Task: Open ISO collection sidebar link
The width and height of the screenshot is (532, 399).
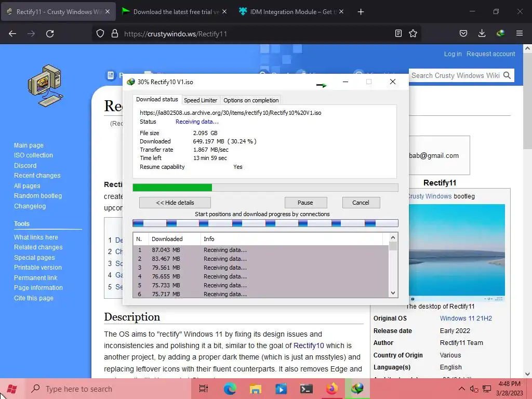Action: [x=33, y=155]
